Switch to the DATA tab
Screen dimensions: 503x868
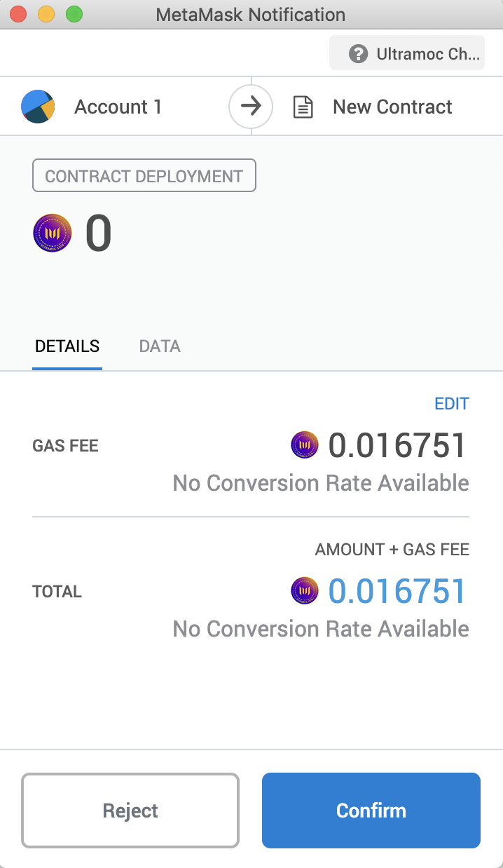point(160,346)
